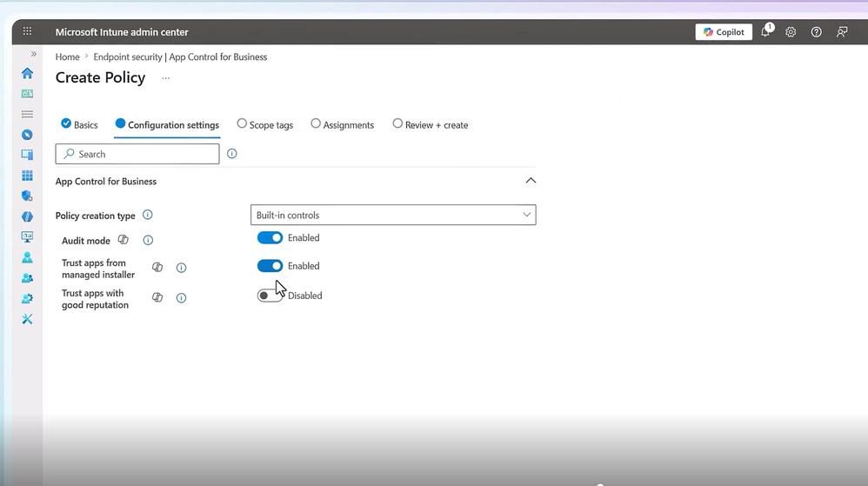Click the info icon beside Search
This screenshot has width=868, height=486.
point(232,154)
